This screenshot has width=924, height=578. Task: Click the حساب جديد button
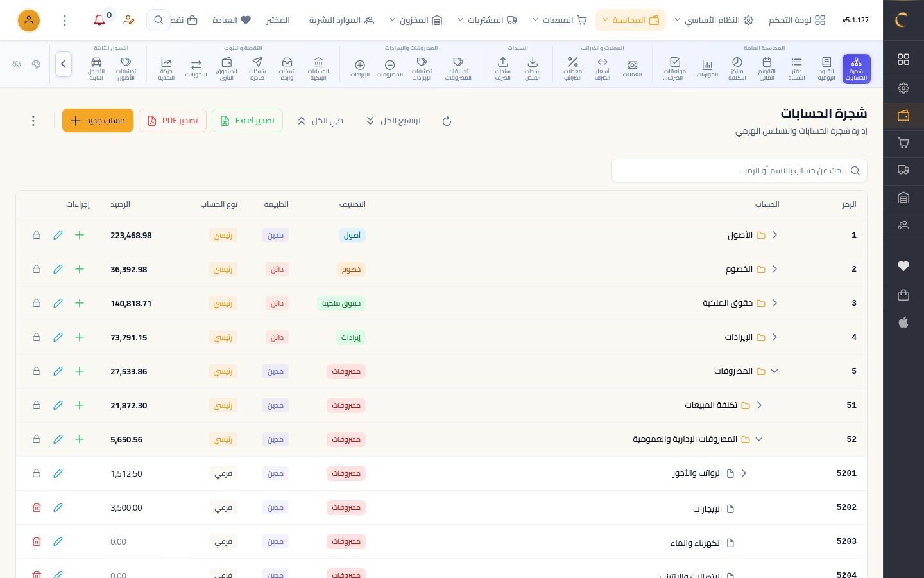coord(98,121)
